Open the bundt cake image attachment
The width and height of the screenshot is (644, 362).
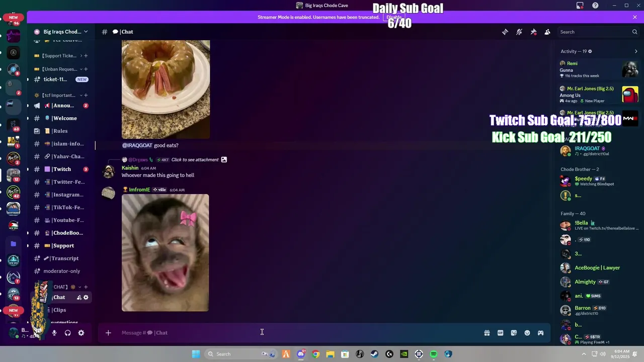pos(166,89)
